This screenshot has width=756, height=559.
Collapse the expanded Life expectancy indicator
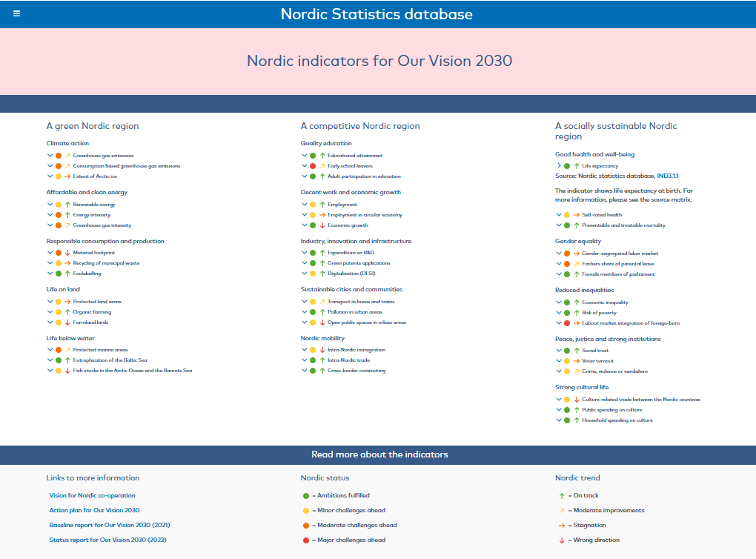pyautogui.click(x=559, y=166)
